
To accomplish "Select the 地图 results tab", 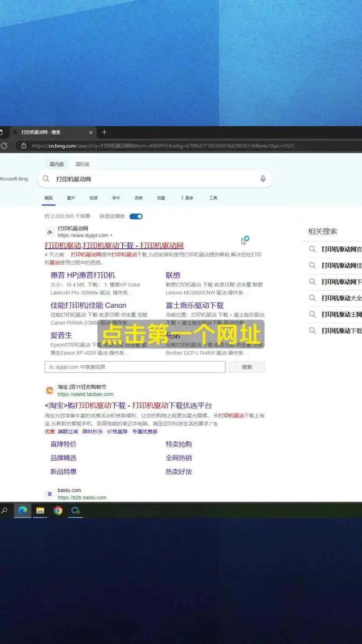I will pyautogui.click(x=161, y=198).
